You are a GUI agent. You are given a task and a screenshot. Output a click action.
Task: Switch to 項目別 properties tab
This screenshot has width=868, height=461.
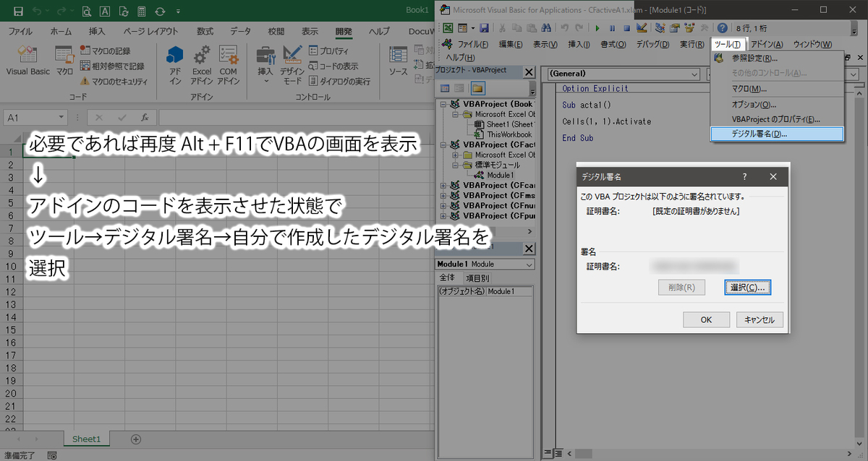tap(477, 277)
